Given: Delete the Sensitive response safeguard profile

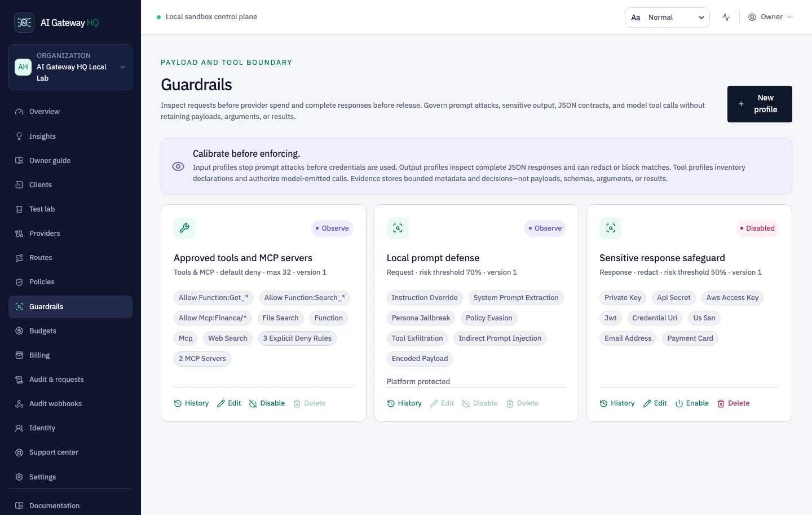Looking at the screenshot, I should (x=733, y=403).
